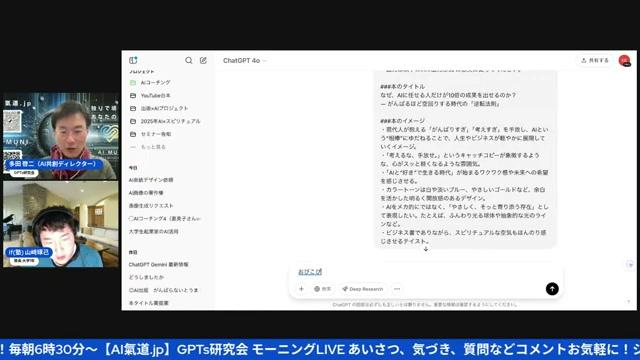Click the folder icon beside the AIプロジェクト entry
Image resolution: width=640 pixels, height=360 pixels.
tap(133, 108)
